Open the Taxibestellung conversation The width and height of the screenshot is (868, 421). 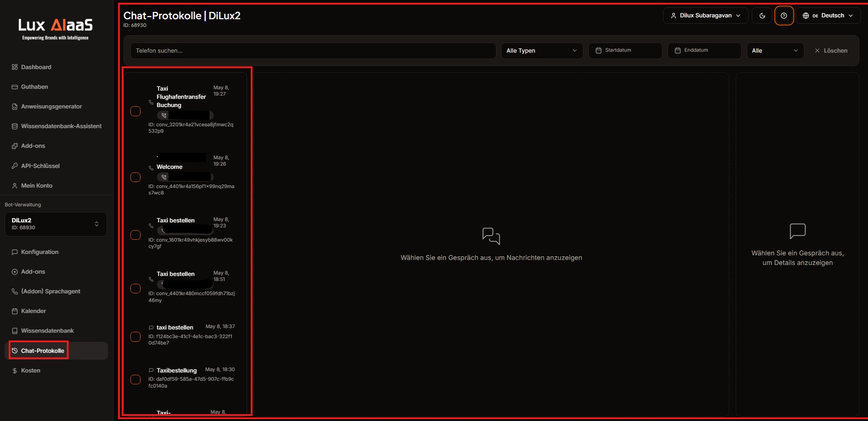[x=177, y=370]
